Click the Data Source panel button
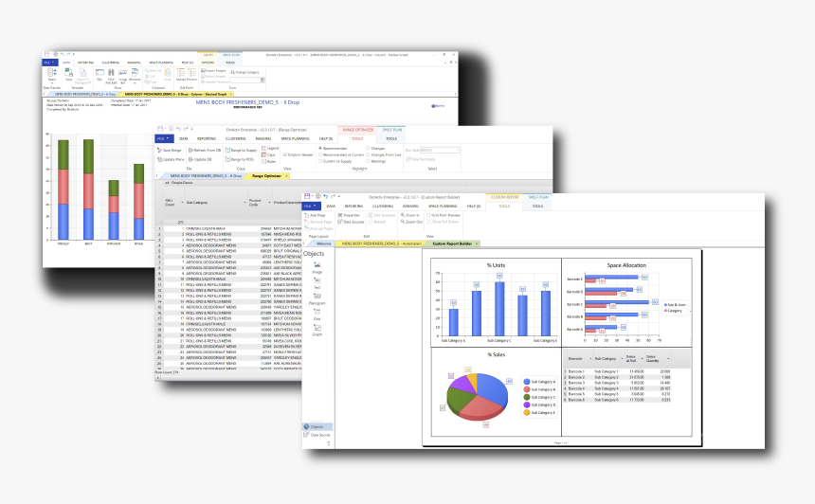The image size is (815, 504). [317, 435]
